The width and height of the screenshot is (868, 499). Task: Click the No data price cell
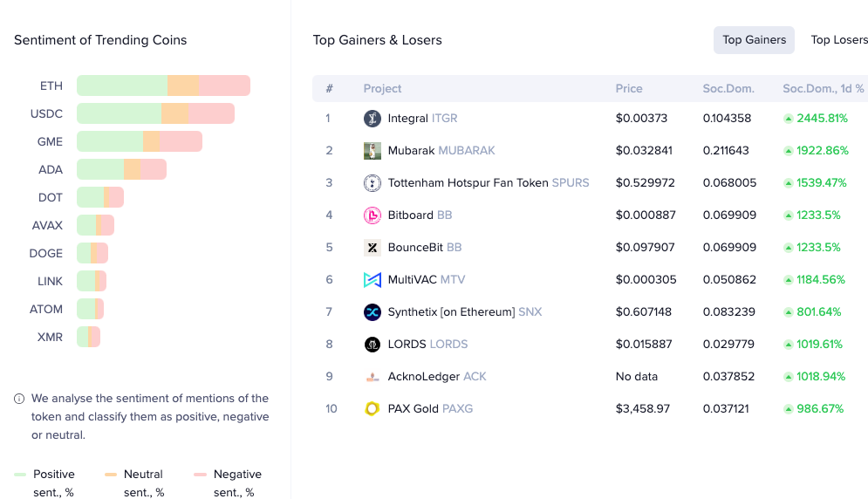(637, 377)
